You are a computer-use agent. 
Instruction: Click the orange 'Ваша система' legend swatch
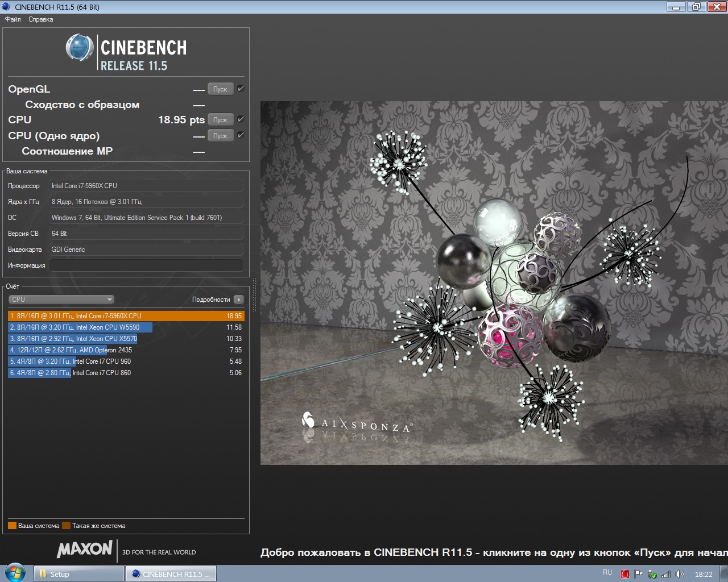pos(12,526)
